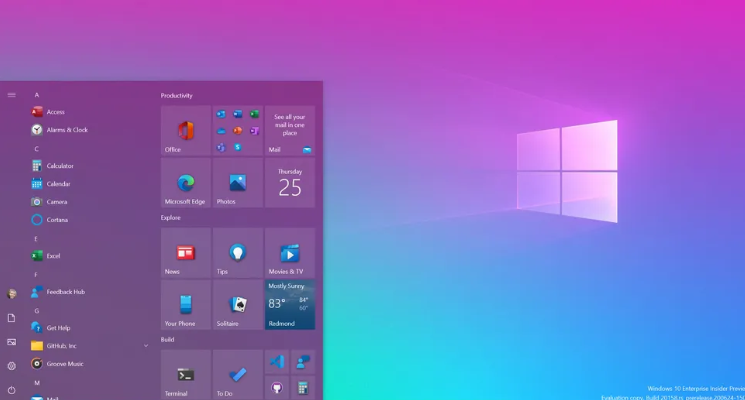Screen dimensions: 745x400
Task: Select the Productivity tile group header
Action: pos(176,95)
